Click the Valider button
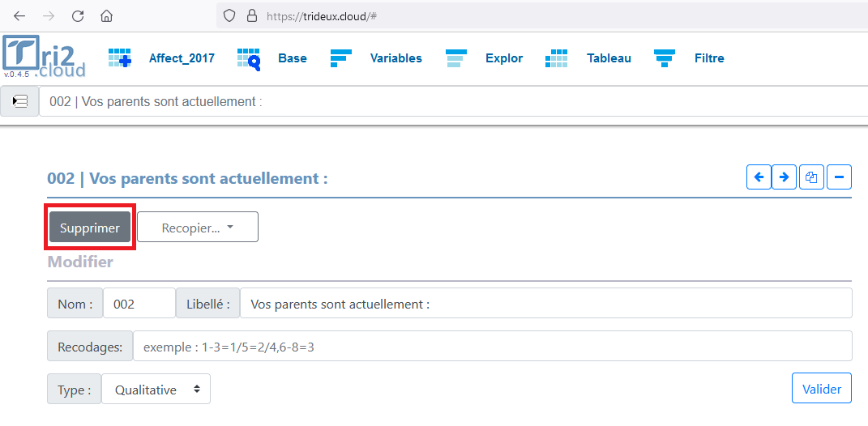 click(x=822, y=389)
